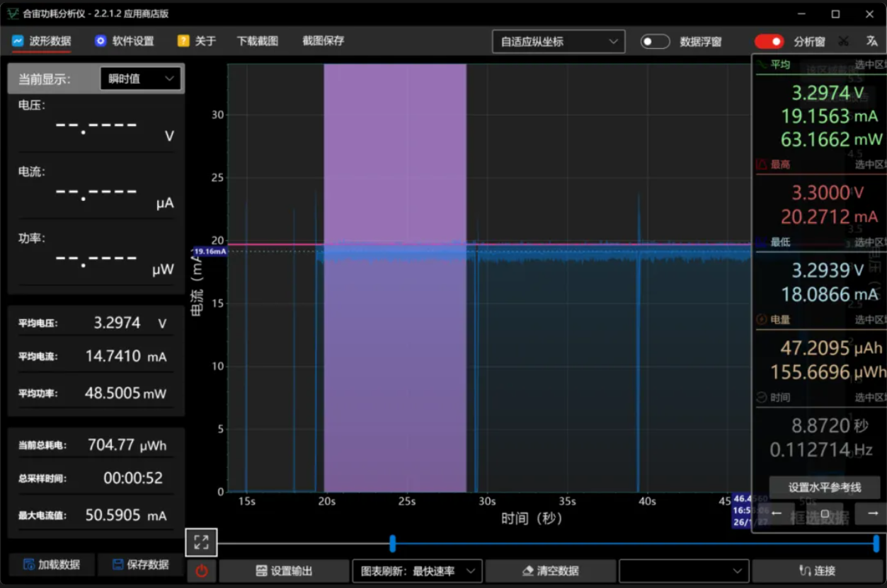Screen dimensions: 887x588
Task: Click the 加载数据 load data button
Action: [x=51, y=565]
